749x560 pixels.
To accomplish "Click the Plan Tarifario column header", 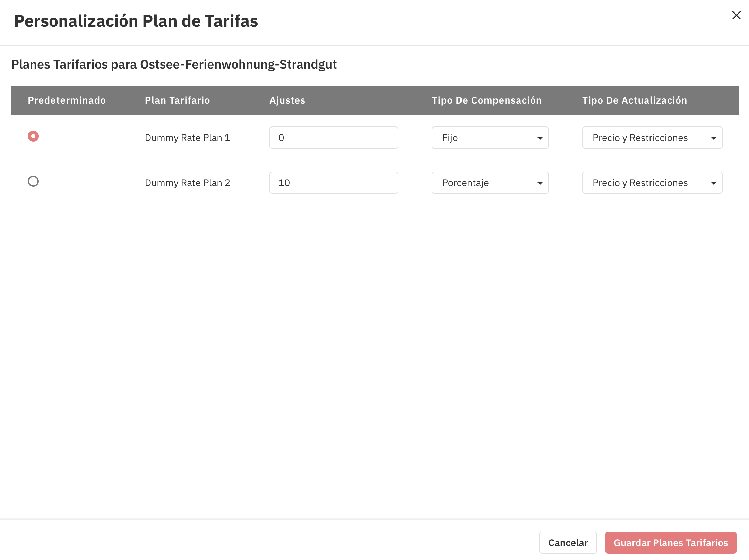I will coord(178,100).
